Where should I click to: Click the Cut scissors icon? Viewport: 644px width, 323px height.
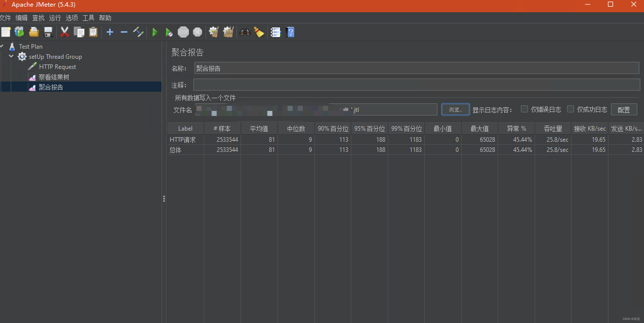click(x=65, y=32)
